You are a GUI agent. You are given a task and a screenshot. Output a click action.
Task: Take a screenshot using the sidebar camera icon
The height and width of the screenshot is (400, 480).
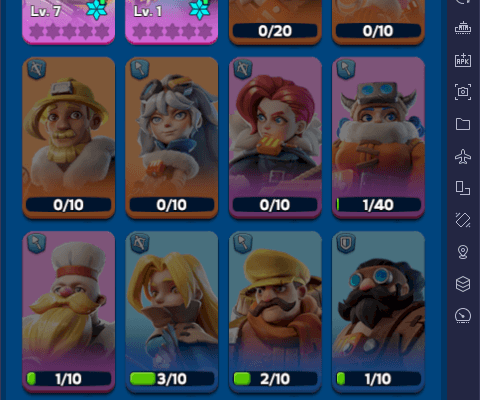coord(463,92)
